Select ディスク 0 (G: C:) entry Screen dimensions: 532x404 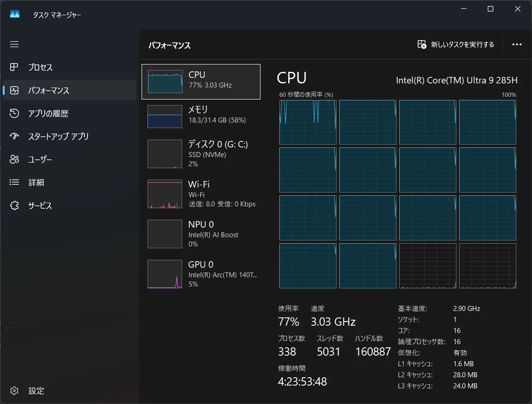201,154
